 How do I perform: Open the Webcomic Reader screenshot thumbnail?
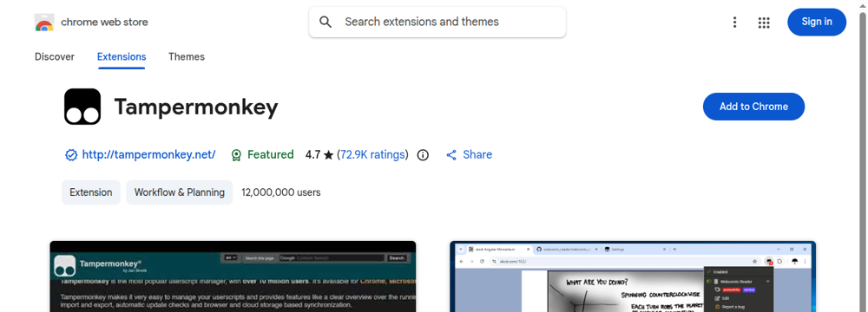point(633,276)
